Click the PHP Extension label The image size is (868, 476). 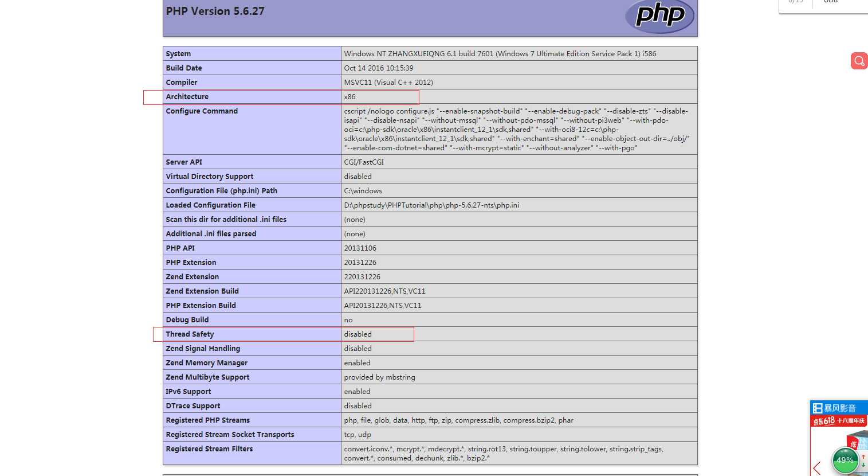(191, 263)
